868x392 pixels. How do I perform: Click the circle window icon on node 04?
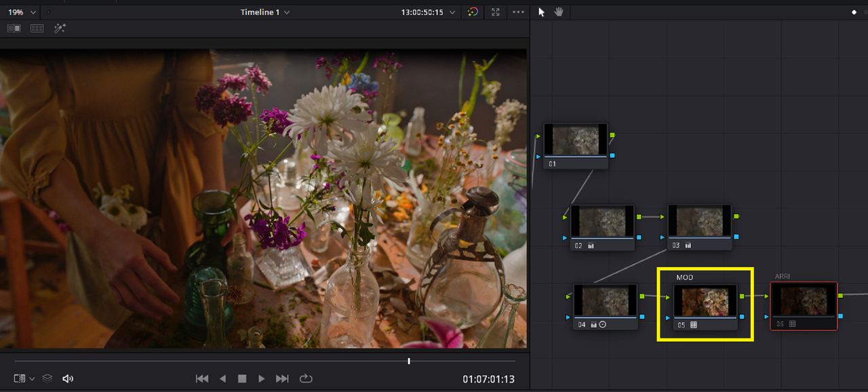click(x=603, y=325)
